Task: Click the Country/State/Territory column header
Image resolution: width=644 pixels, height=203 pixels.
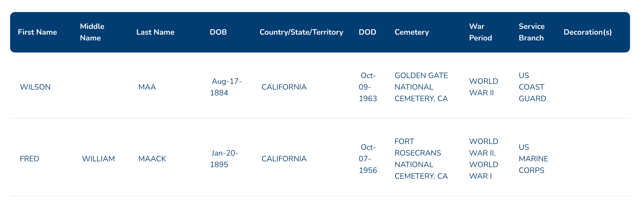Action: click(301, 32)
